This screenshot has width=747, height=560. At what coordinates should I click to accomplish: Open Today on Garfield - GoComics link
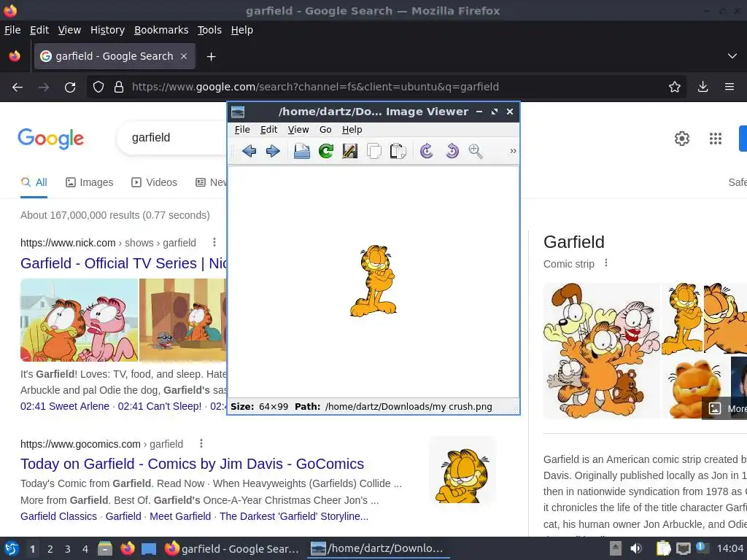pyautogui.click(x=192, y=464)
